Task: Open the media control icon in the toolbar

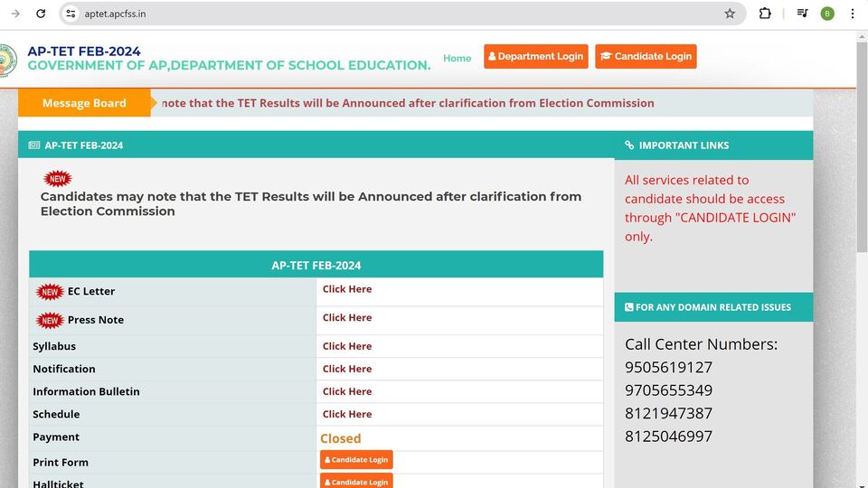Action: click(802, 14)
